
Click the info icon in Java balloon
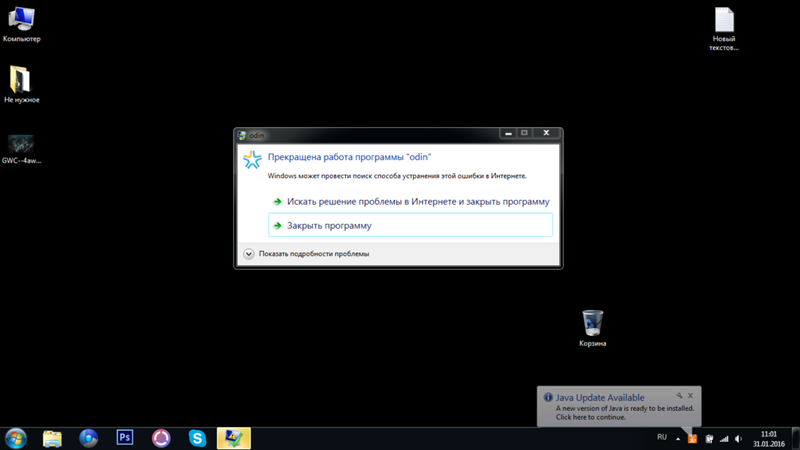tap(548, 397)
